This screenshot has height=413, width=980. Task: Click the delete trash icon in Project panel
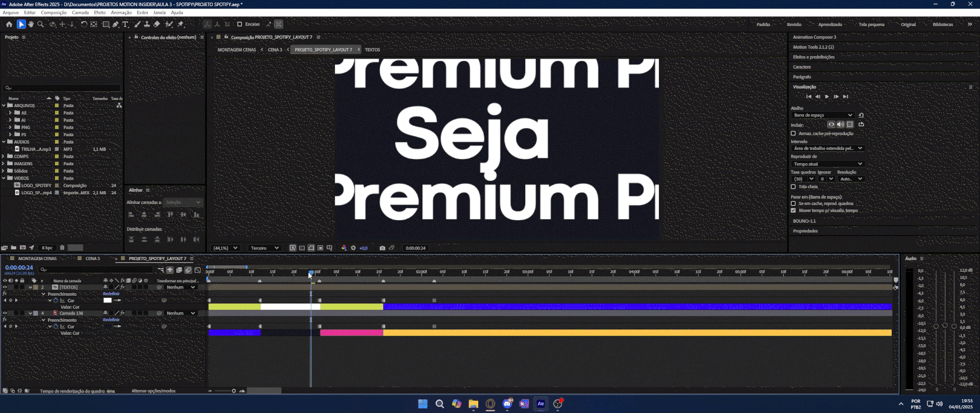click(62, 248)
